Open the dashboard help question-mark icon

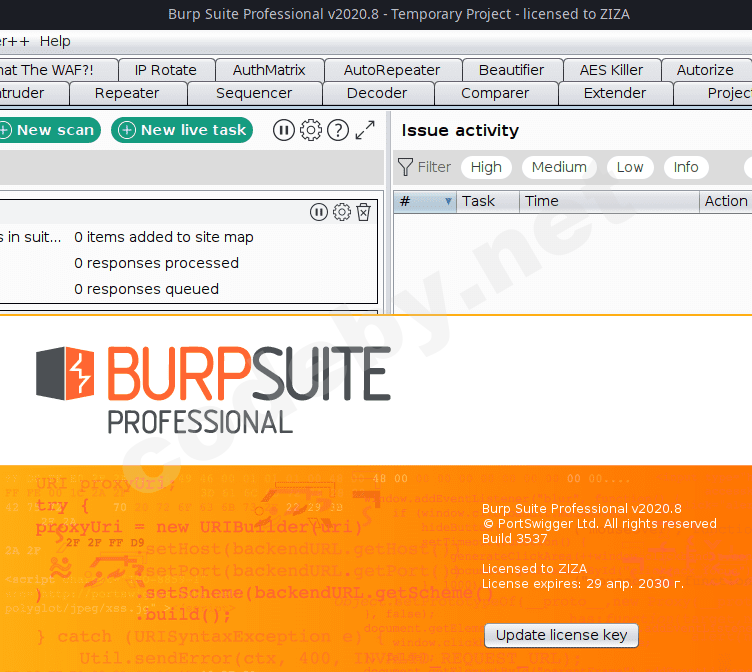pos(338,130)
